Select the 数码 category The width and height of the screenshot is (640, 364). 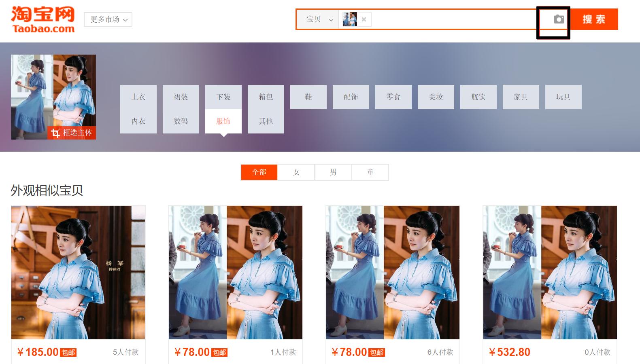181,121
